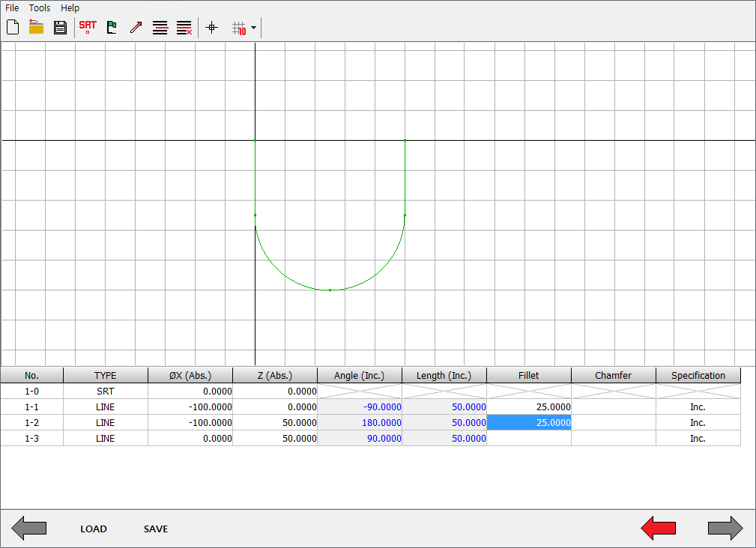
Task: Open the grid size dropdown arrow
Action: pos(253,28)
